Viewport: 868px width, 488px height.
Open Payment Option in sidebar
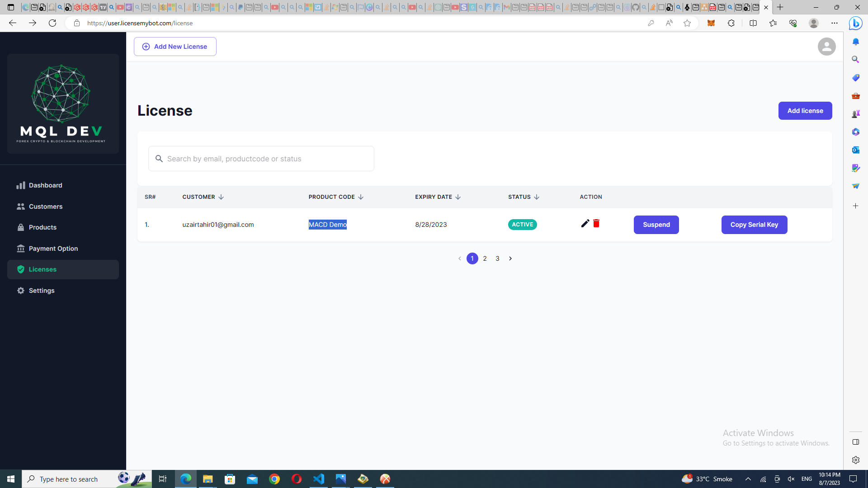tap(53, 249)
